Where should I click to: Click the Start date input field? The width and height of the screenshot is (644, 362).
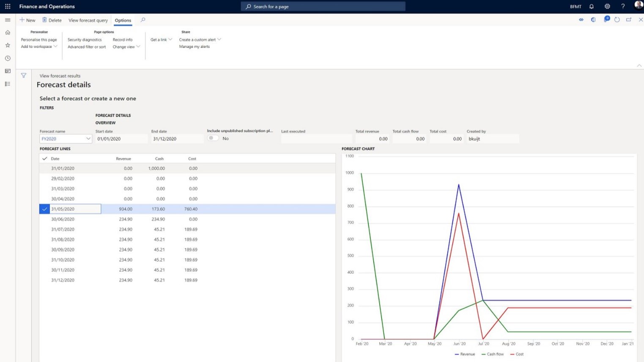pos(121,139)
